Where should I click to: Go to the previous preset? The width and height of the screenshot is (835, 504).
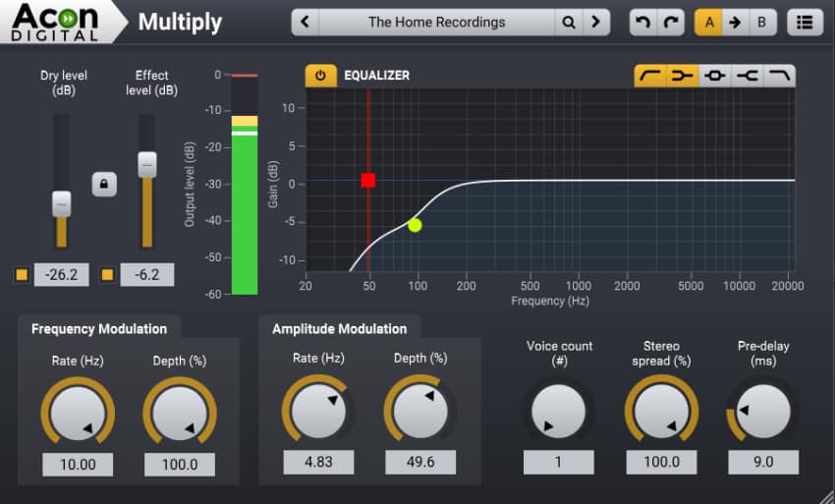(x=305, y=22)
